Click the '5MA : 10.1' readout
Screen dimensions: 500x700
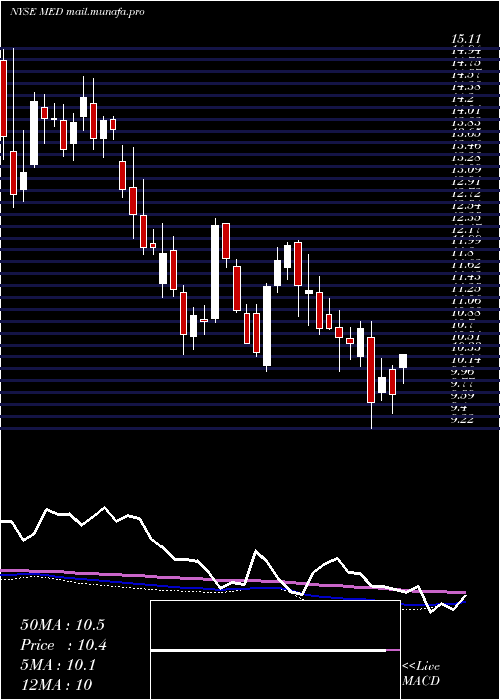pyautogui.click(x=58, y=665)
